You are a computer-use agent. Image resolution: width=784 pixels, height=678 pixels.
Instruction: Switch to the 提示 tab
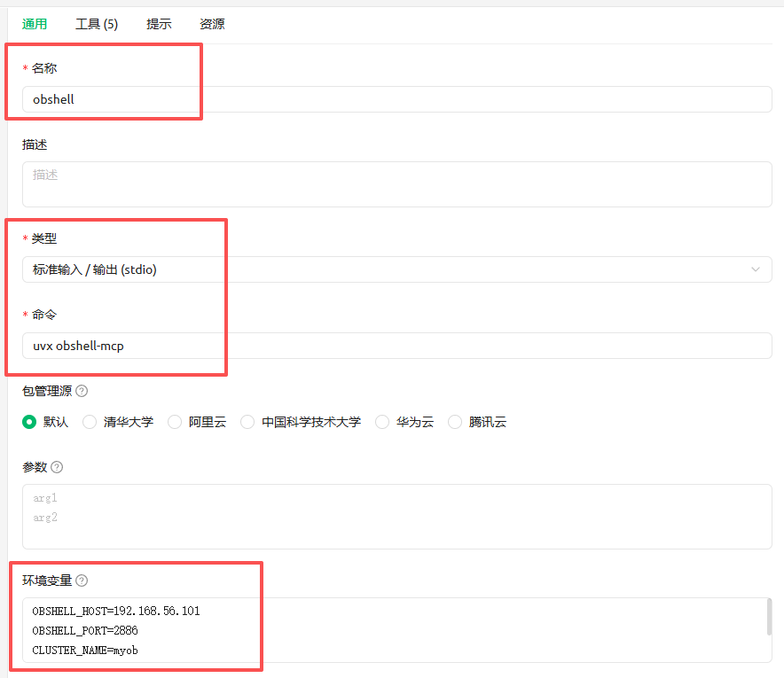click(159, 24)
